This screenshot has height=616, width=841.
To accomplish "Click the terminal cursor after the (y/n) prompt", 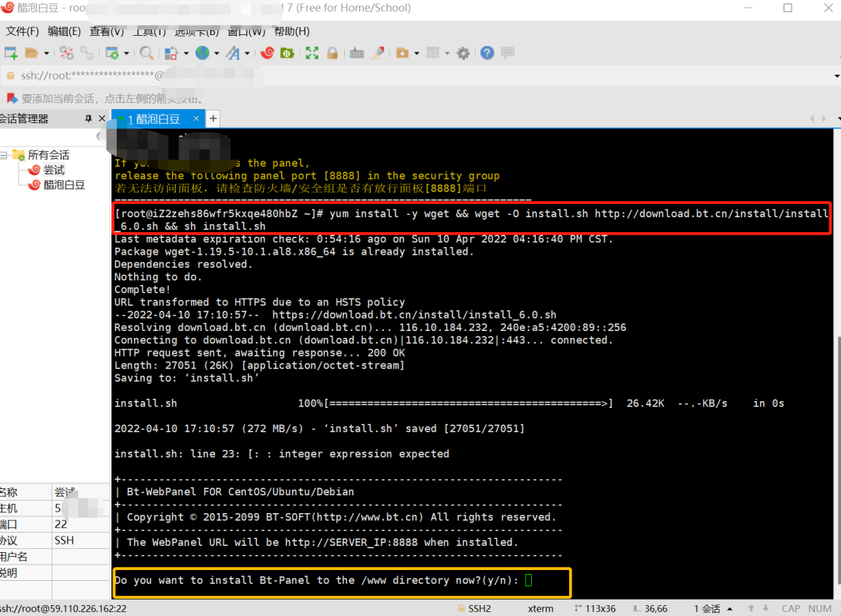I will 528,580.
